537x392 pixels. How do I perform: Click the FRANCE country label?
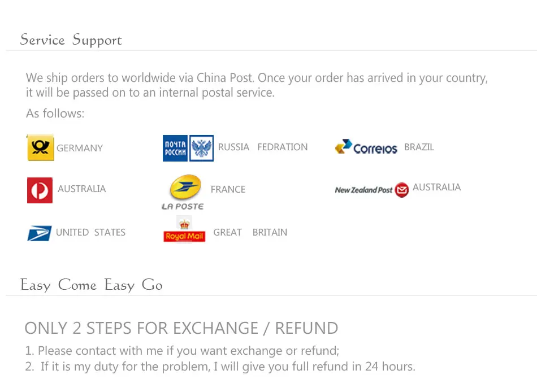(x=228, y=189)
